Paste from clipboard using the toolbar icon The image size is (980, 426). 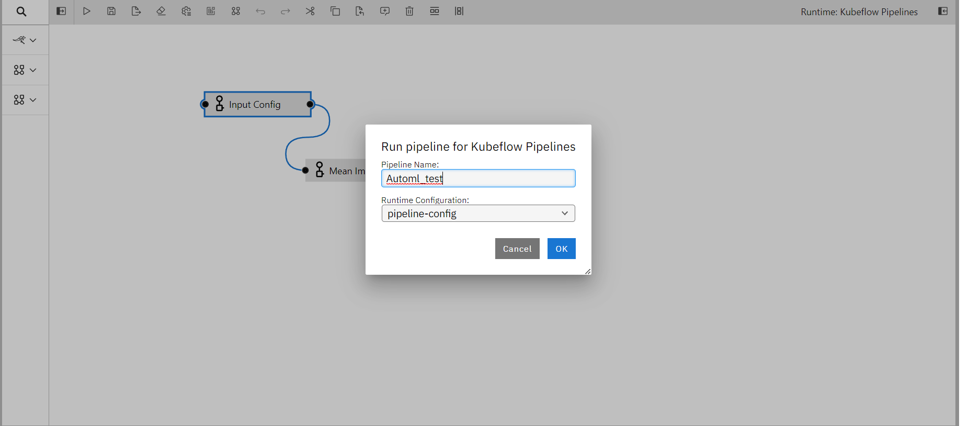[x=360, y=11]
